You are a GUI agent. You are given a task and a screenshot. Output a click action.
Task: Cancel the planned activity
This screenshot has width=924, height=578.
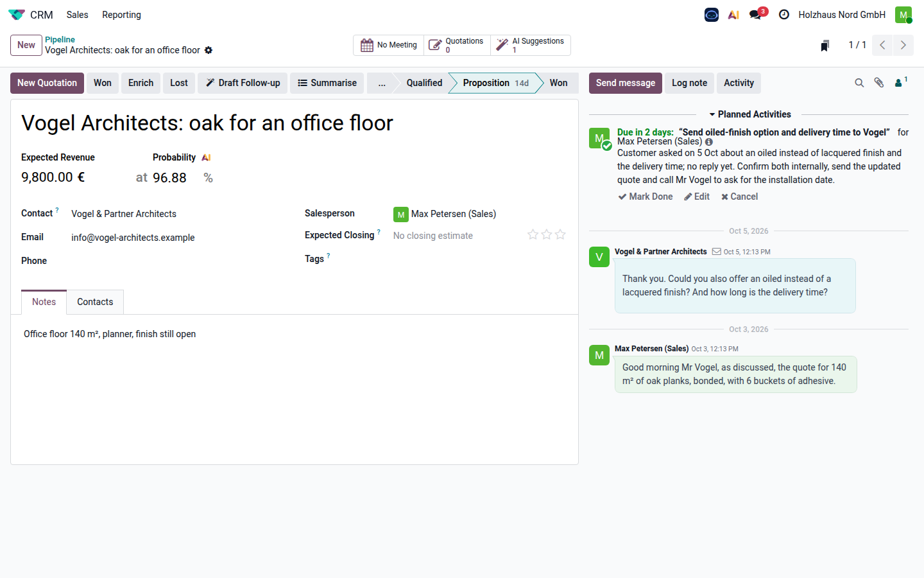tap(739, 197)
